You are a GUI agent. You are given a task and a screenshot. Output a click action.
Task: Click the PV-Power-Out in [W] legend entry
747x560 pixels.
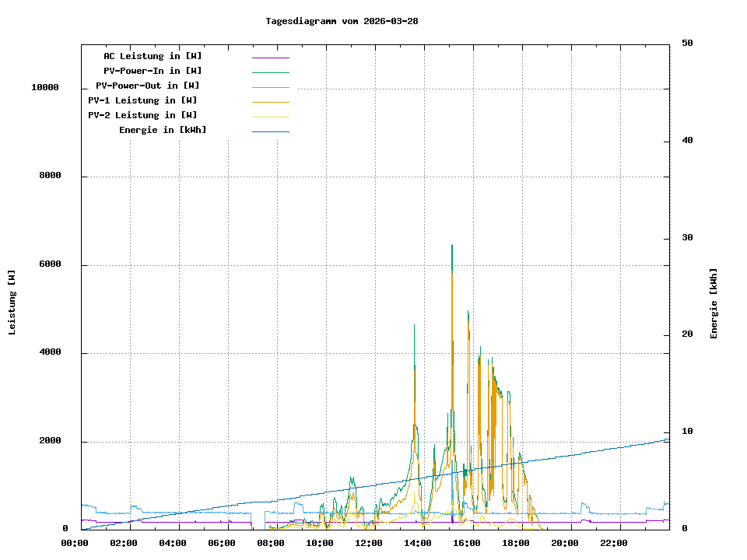[x=148, y=86]
